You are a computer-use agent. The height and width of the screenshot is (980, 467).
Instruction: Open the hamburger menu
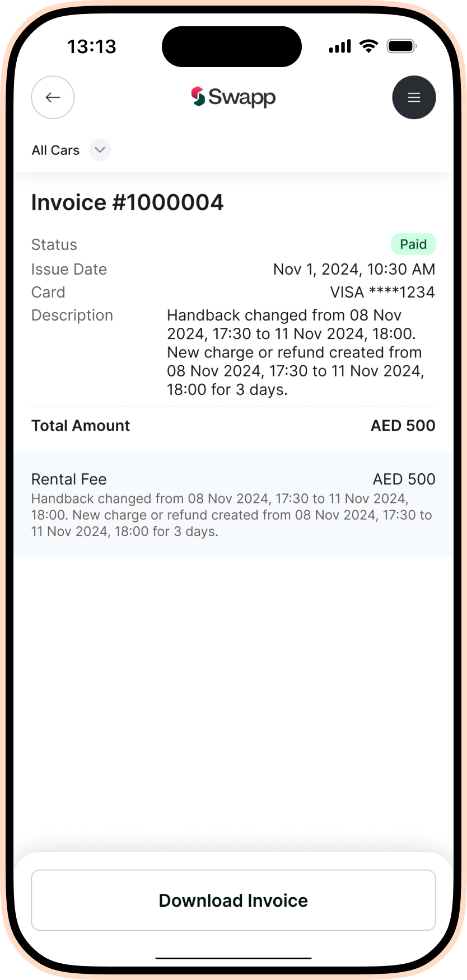point(414,97)
